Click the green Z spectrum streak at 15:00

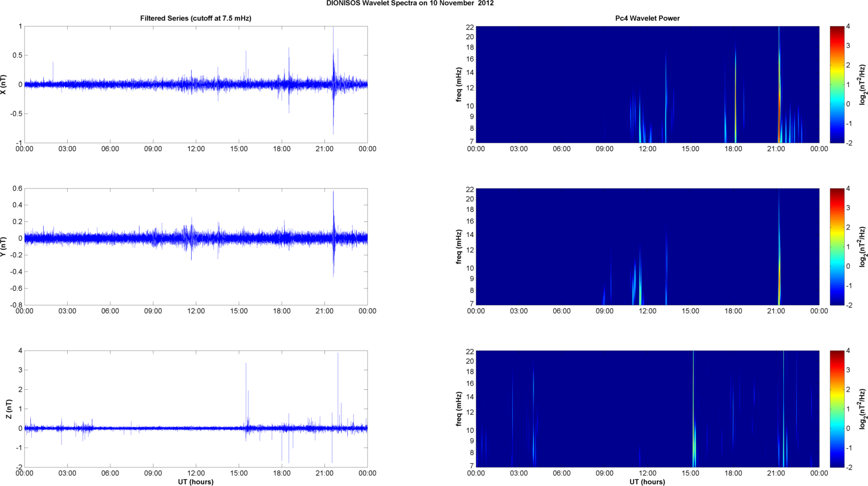pos(694,409)
